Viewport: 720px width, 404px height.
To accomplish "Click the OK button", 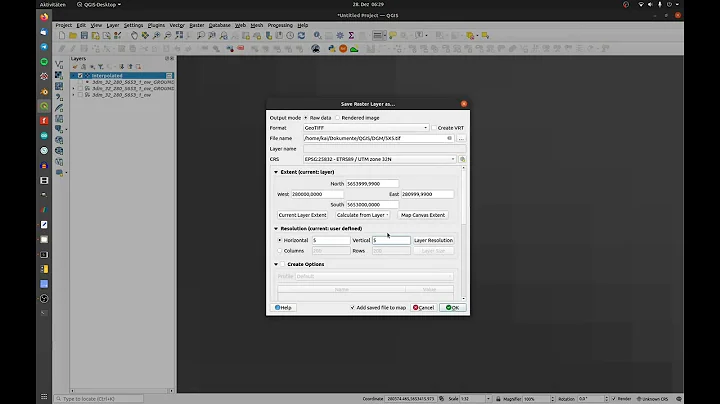I will coord(452,308).
